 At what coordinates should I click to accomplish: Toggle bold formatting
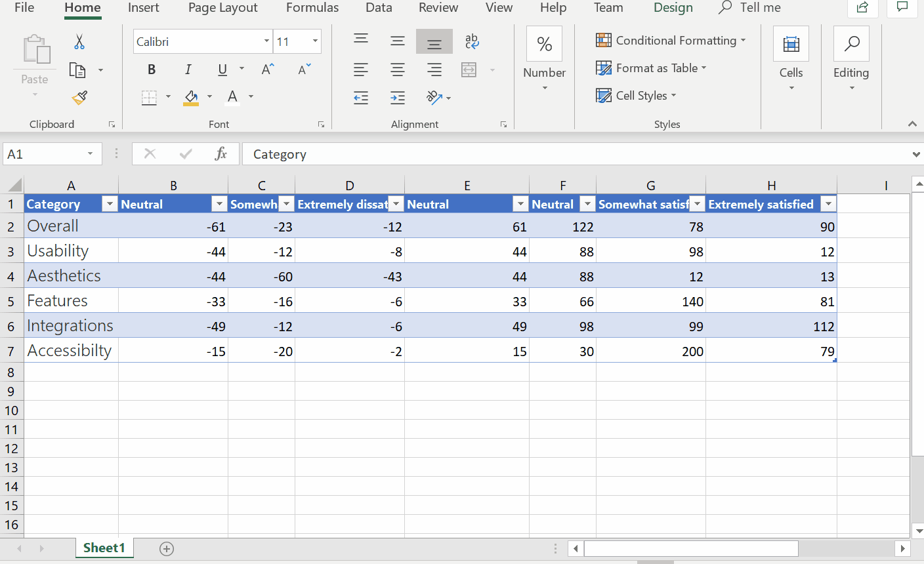152,69
